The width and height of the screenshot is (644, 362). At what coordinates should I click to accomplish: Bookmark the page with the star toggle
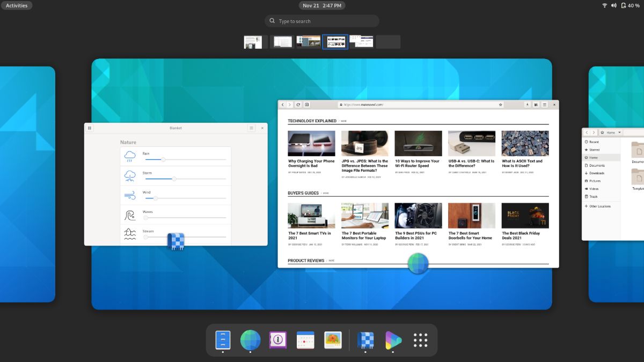click(499, 105)
